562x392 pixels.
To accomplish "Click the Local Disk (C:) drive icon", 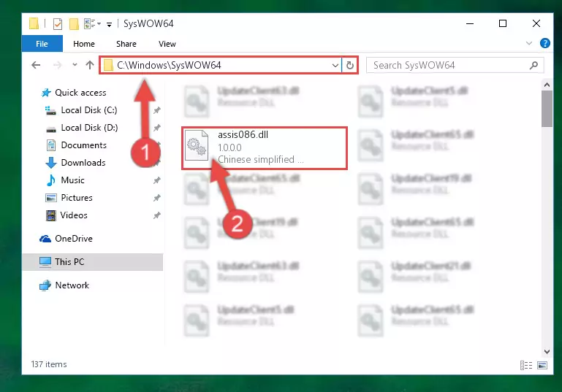I will tap(50, 111).
